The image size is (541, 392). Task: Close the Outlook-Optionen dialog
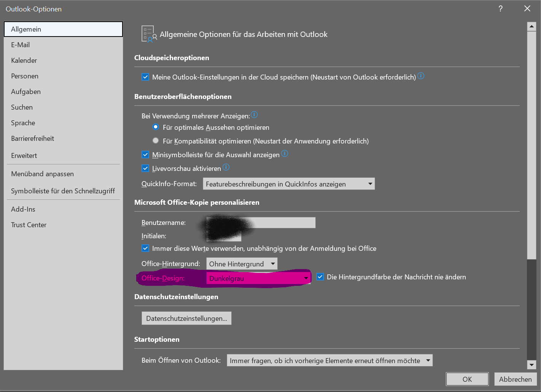(x=527, y=8)
